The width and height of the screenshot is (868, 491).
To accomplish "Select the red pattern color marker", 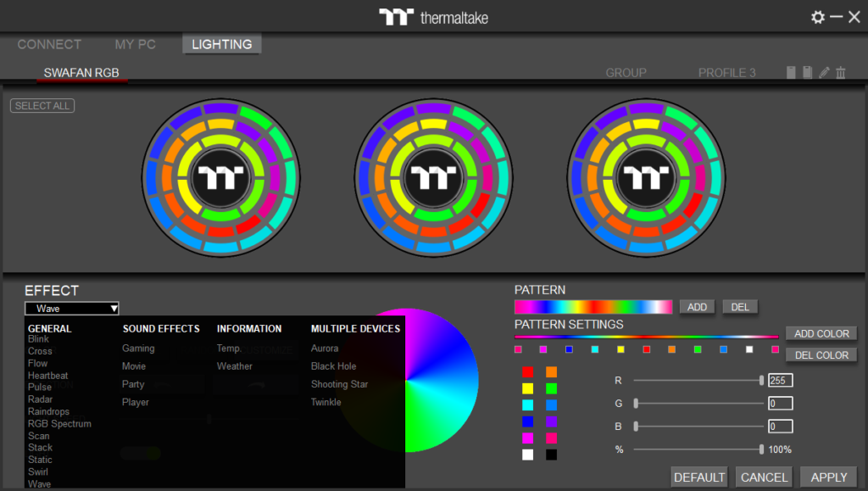I will coord(646,349).
